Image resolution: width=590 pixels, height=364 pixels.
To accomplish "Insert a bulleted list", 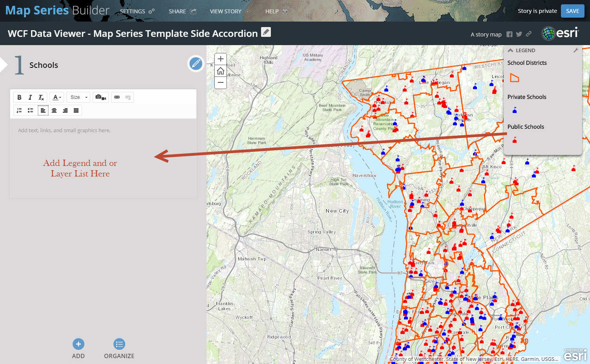I will (x=30, y=111).
